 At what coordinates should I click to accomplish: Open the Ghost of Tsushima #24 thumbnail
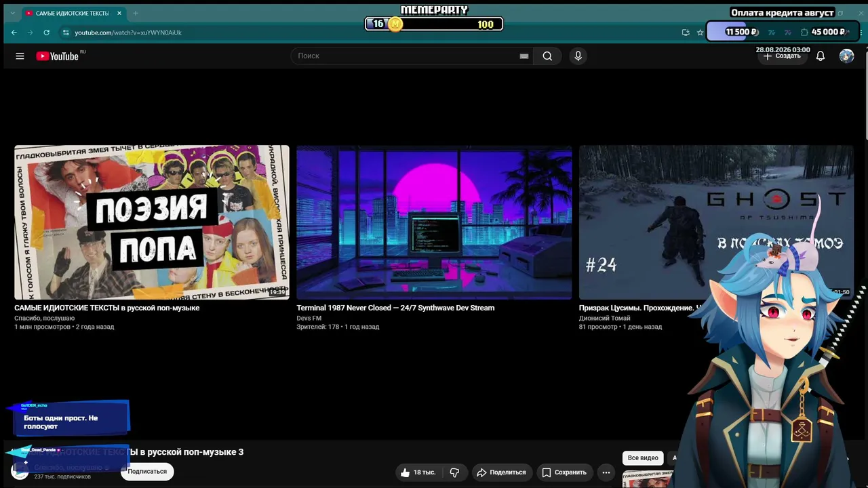click(716, 222)
